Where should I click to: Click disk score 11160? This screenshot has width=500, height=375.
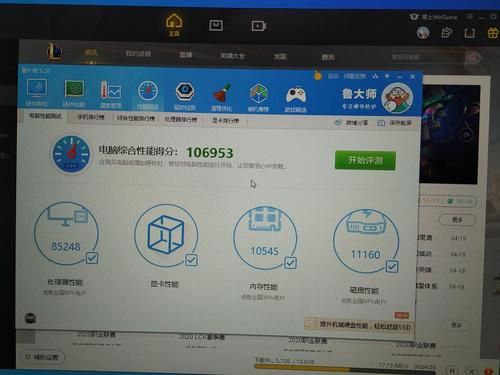pos(365,255)
